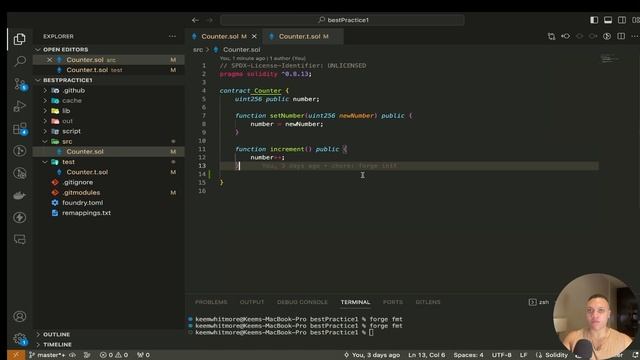Screen dimensions: 640x360
Task: Select the Counter.sol editor tab
Action: click(224, 36)
